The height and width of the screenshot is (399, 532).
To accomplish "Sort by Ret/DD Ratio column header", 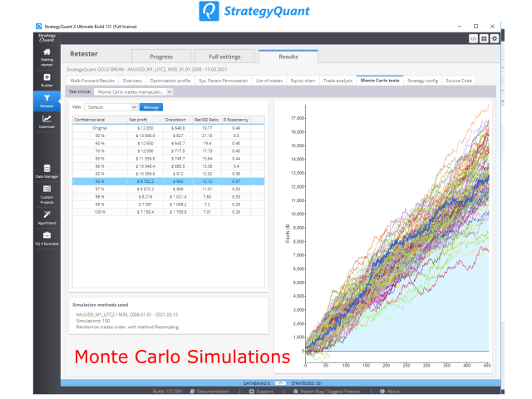I will click(207, 120).
